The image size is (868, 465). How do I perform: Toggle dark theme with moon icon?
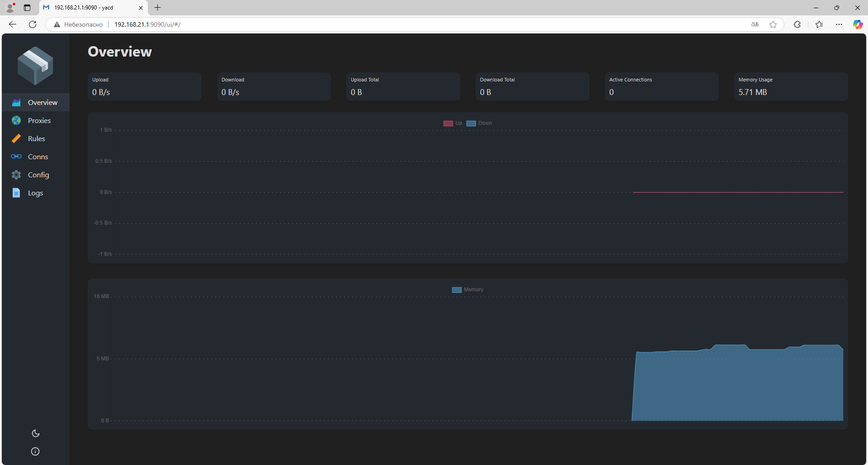pyautogui.click(x=35, y=433)
